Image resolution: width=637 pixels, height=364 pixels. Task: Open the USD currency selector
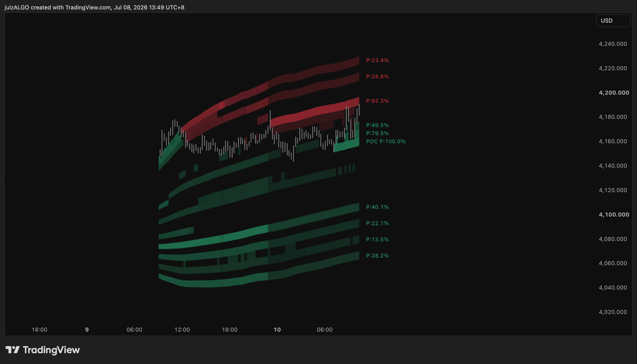(x=613, y=20)
